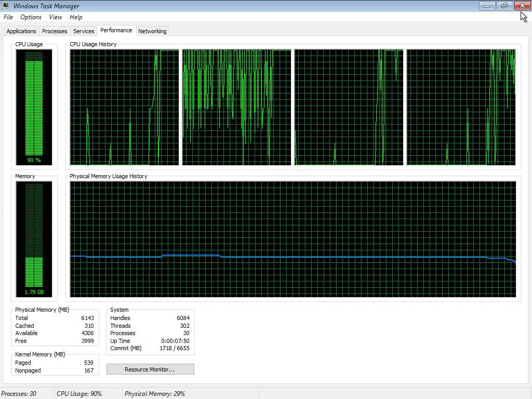The image size is (532, 399).
Task: Switch to the Services tab
Action: pos(84,31)
